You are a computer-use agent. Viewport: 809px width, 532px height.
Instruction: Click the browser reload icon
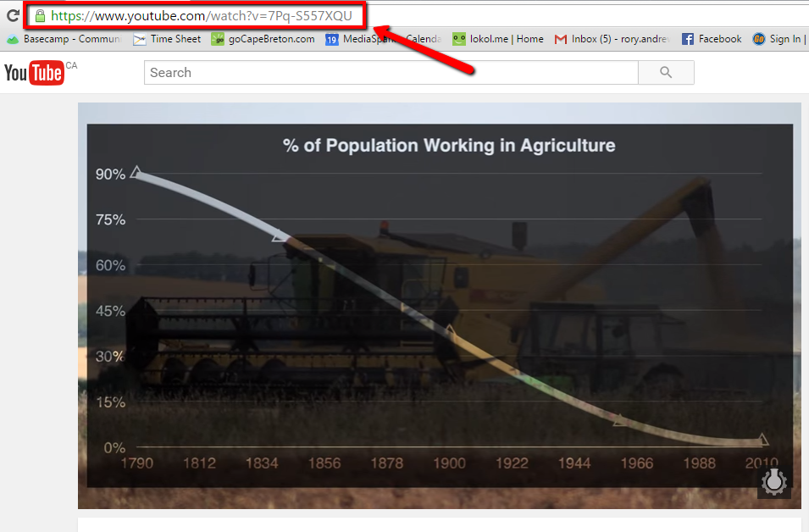(x=13, y=15)
